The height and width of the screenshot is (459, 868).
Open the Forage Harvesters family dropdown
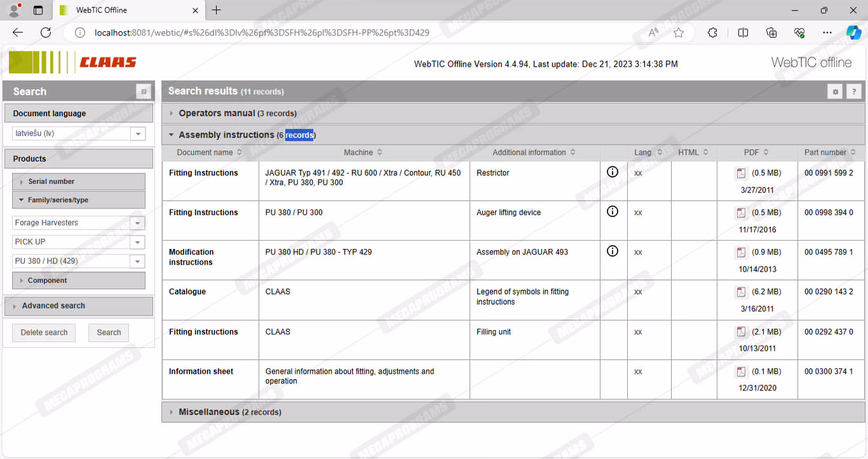[x=137, y=223]
